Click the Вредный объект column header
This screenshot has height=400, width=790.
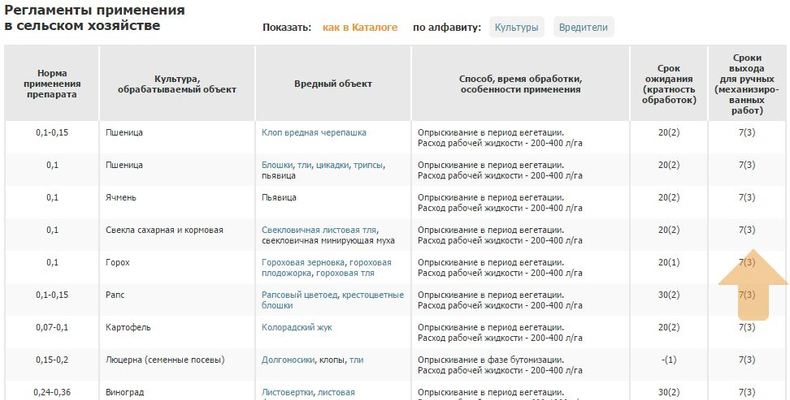coord(333,84)
